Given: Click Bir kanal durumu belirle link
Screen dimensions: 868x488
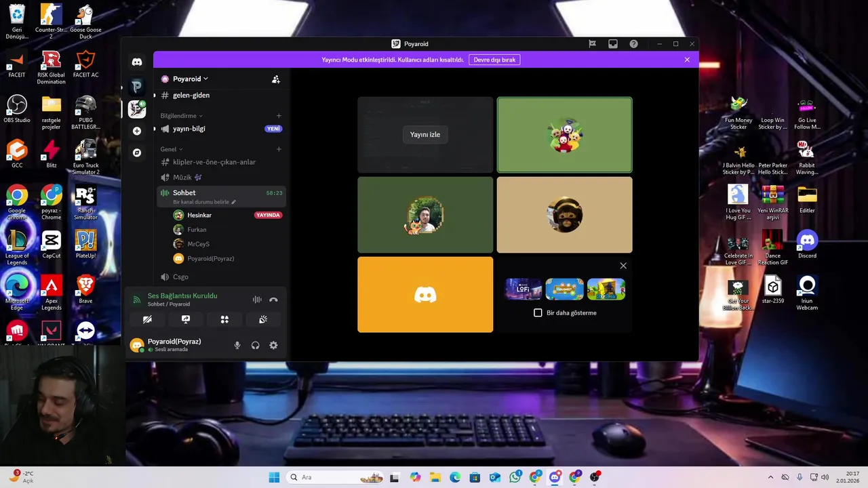Looking at the screenshot, I should [x=204, y=202].
